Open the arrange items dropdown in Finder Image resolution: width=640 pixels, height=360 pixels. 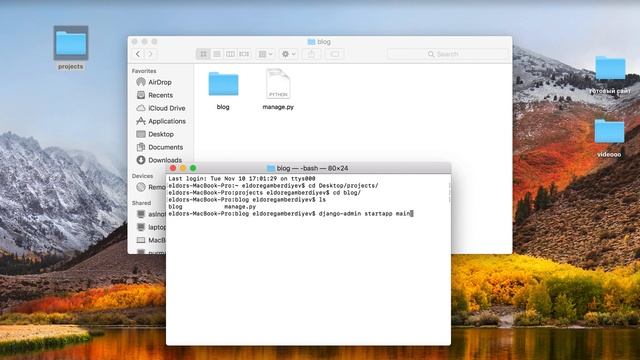(x=265, y=54)
